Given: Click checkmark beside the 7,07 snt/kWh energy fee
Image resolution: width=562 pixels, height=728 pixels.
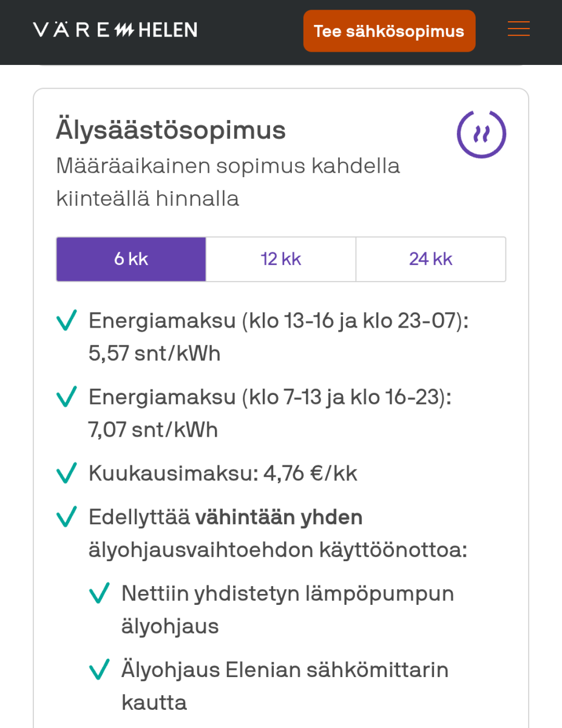Looking at the screenshot, I should click(x=67, y=397).
